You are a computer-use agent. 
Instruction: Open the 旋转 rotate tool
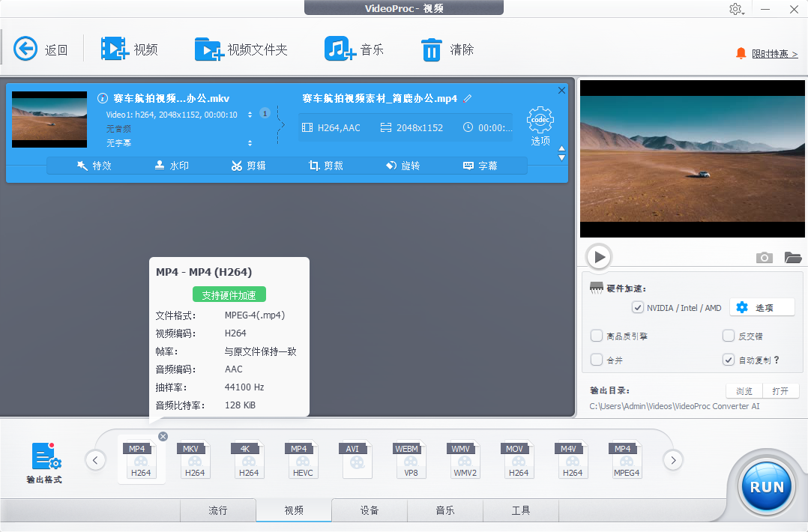pos(403,166)
